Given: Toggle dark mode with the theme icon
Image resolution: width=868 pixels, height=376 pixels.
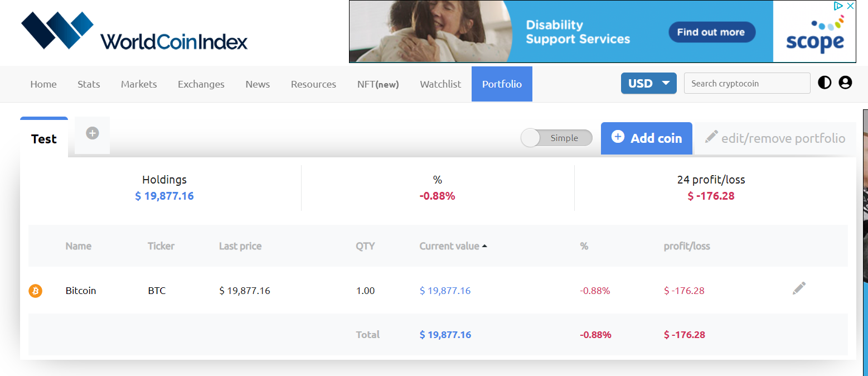Looking at the screenshot, I should [x=825, y=83].
